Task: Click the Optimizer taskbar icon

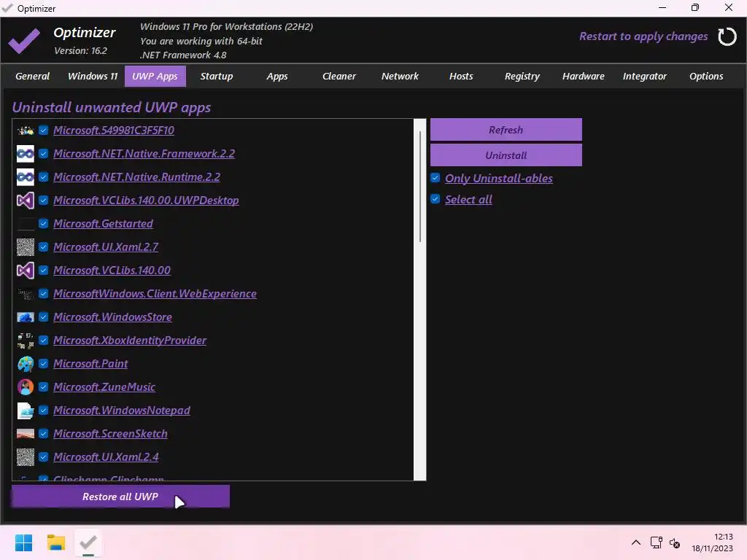Action: tap(88, 542)
